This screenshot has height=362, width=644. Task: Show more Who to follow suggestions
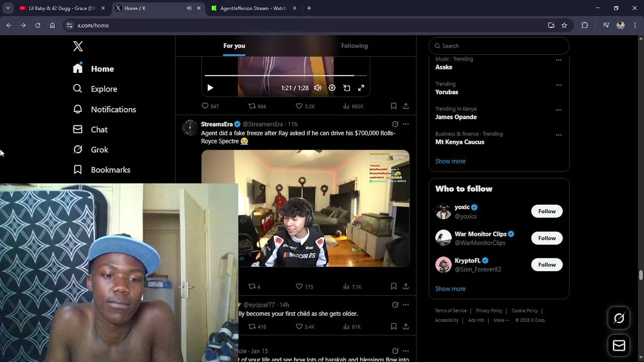450,289
